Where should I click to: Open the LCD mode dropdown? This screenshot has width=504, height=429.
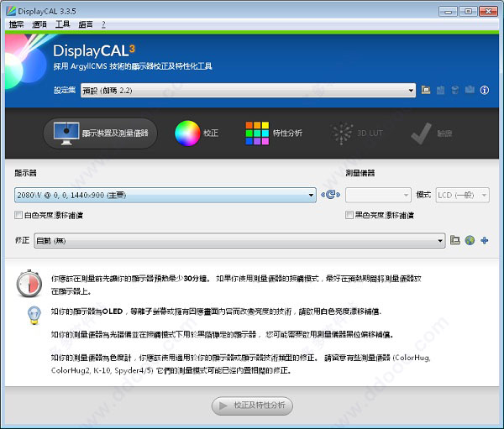coord(462,195)
